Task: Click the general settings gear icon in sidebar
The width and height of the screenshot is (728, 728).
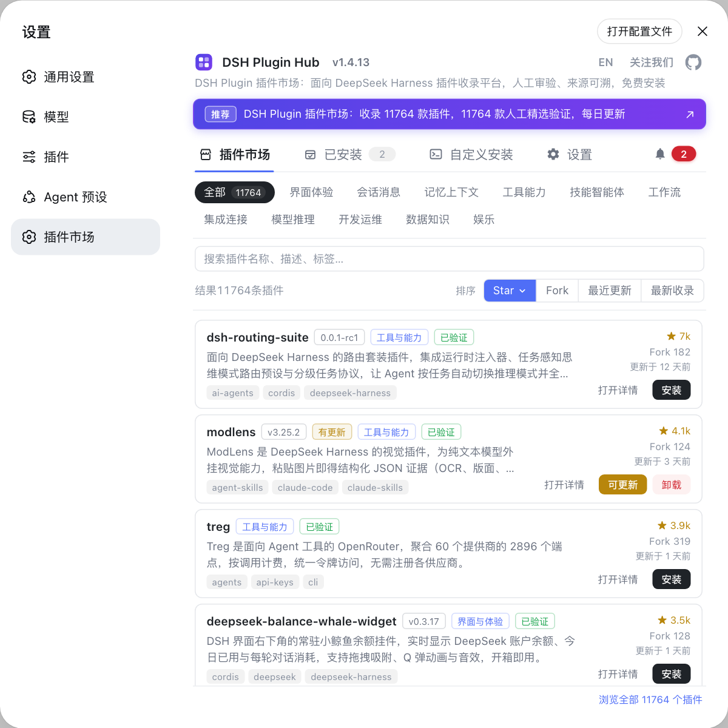Action: pos(29,76)
